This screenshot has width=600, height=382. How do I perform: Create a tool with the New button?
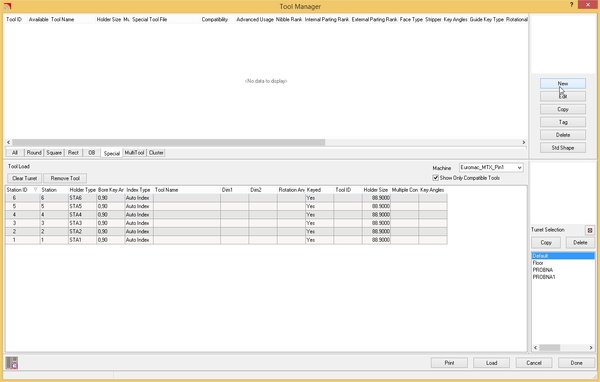click(562, 83)
